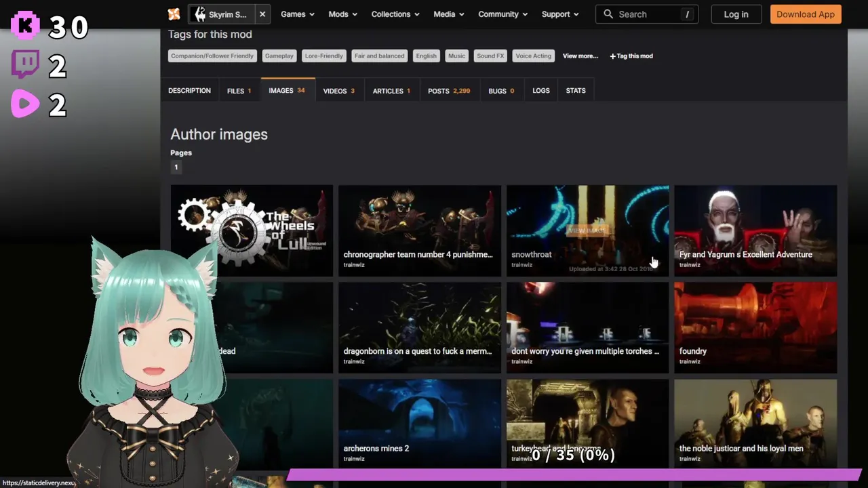The image size is (868, 488).
Task: Open the Wheels of Lull logo thumbnail
Action: (x=252, y=230)
